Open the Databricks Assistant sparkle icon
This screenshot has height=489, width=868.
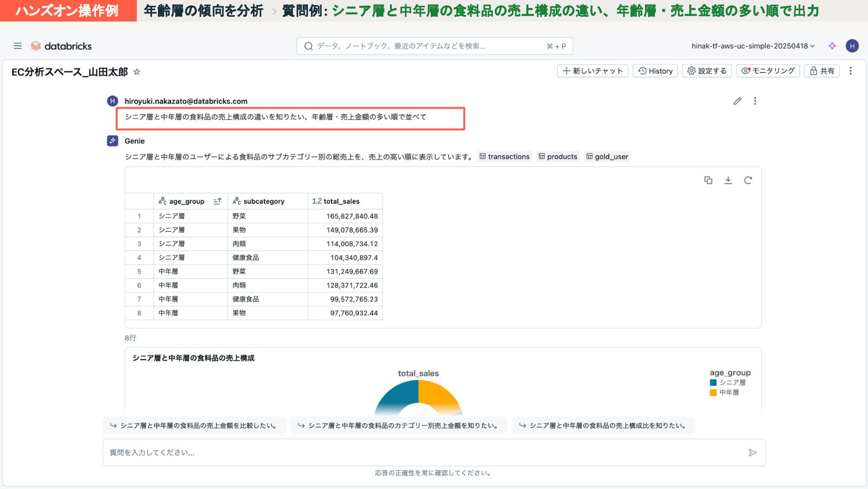(x=832, y=46)
